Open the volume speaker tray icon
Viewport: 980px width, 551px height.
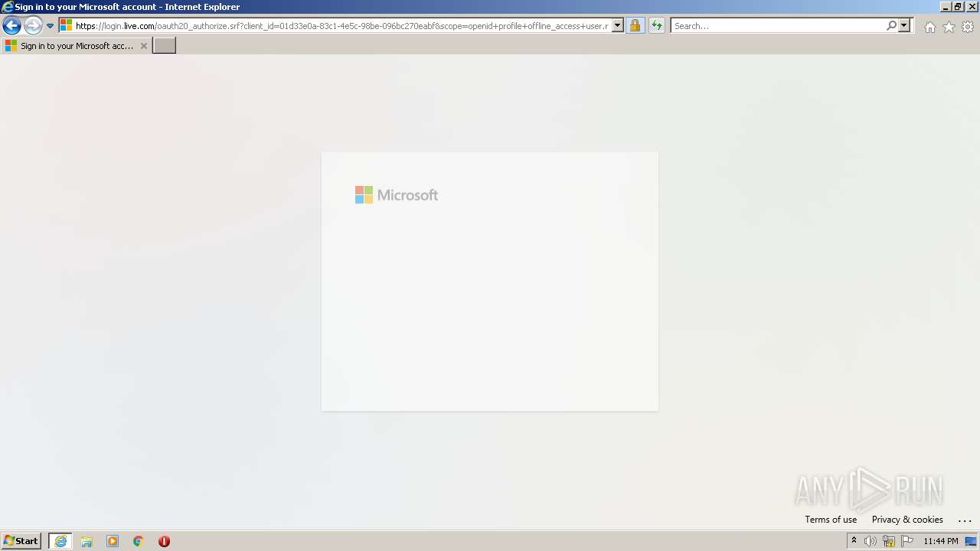[x=871, y=541]
